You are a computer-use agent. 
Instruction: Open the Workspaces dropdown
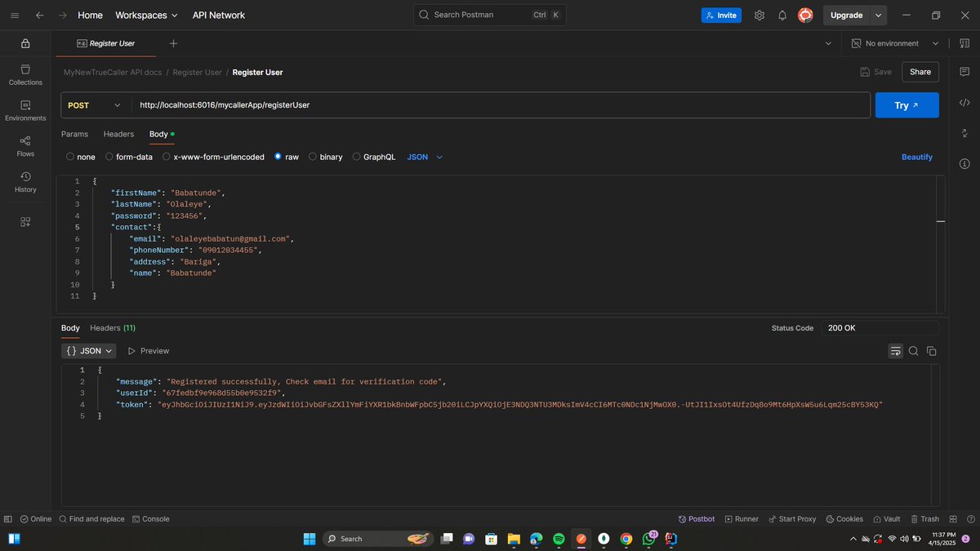coord(146,15)
